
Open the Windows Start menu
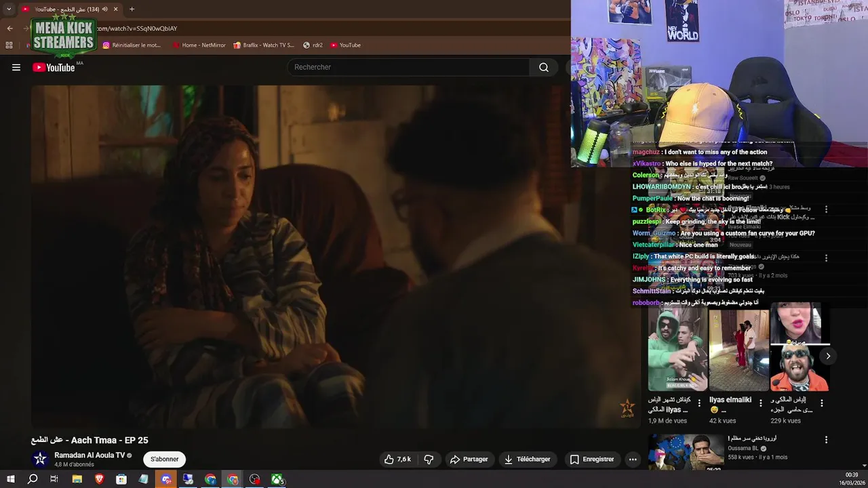tap(11, 479)
